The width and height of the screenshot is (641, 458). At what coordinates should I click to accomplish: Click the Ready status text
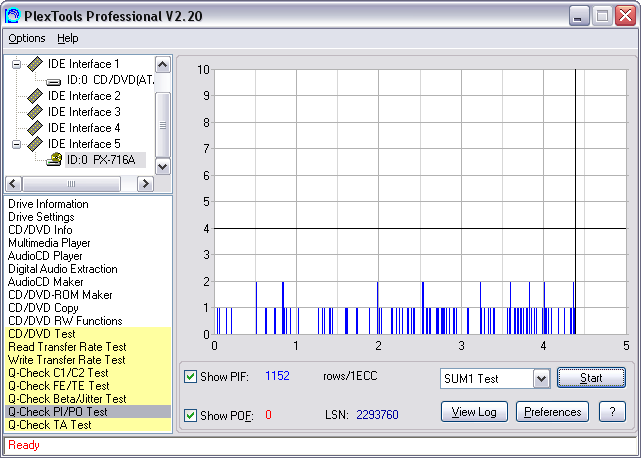pyautogui.click(x=24, y=445)
